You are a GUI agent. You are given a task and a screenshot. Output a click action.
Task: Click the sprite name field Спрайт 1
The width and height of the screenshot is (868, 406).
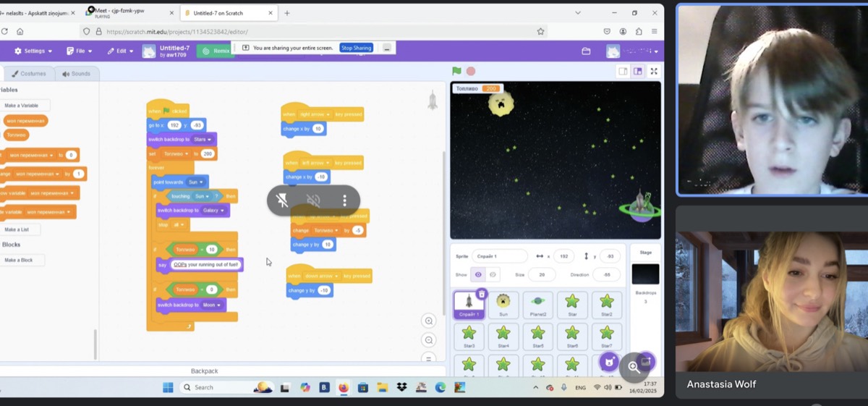pyautogui.click(x=499, y=256)
